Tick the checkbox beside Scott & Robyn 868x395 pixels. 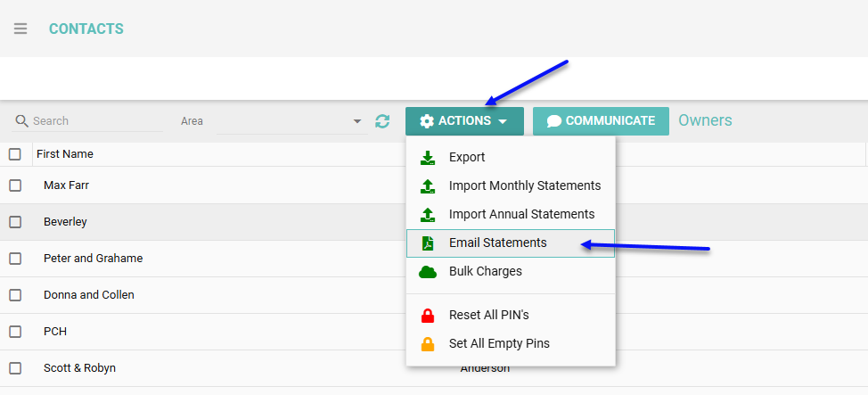click(x=15, y=368)
